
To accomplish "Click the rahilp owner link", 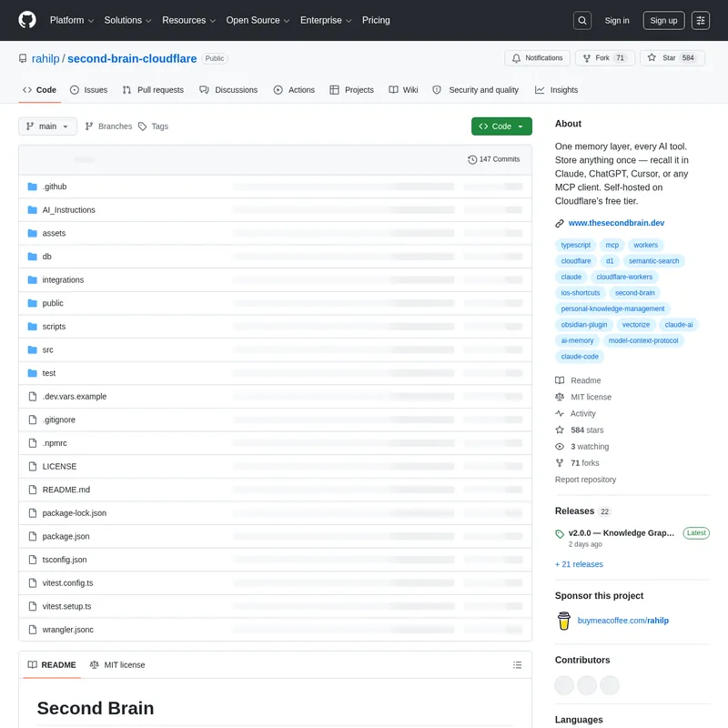I will [45, 58].
